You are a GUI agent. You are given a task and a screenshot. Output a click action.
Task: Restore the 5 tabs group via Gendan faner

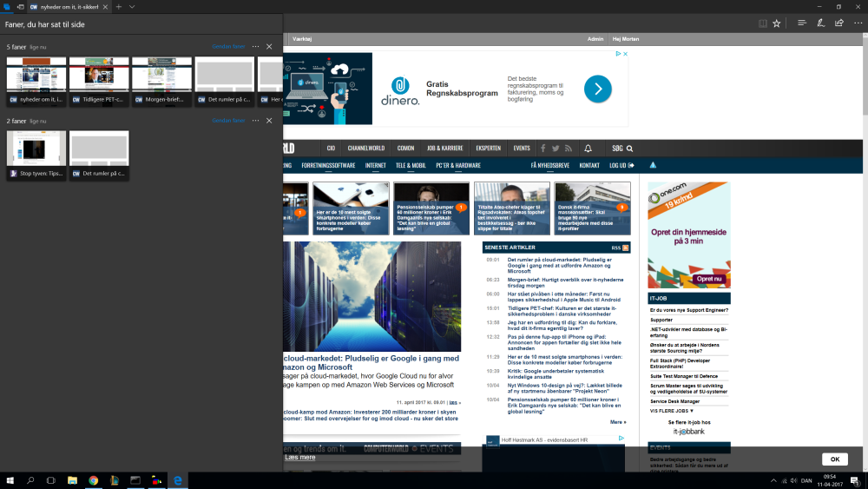pyautogui.click(x=228, y=46)
